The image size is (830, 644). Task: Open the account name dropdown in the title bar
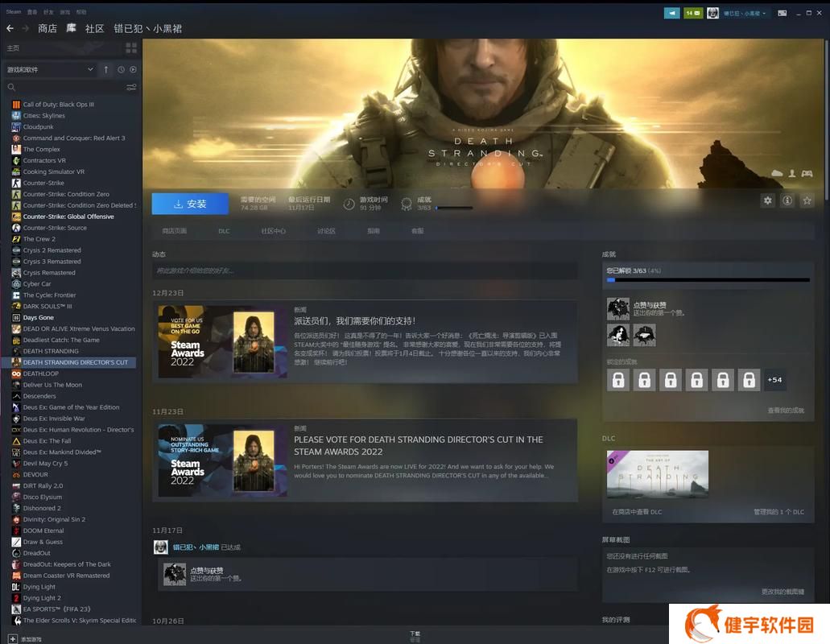pyautogui.click(x=745, y=13)
